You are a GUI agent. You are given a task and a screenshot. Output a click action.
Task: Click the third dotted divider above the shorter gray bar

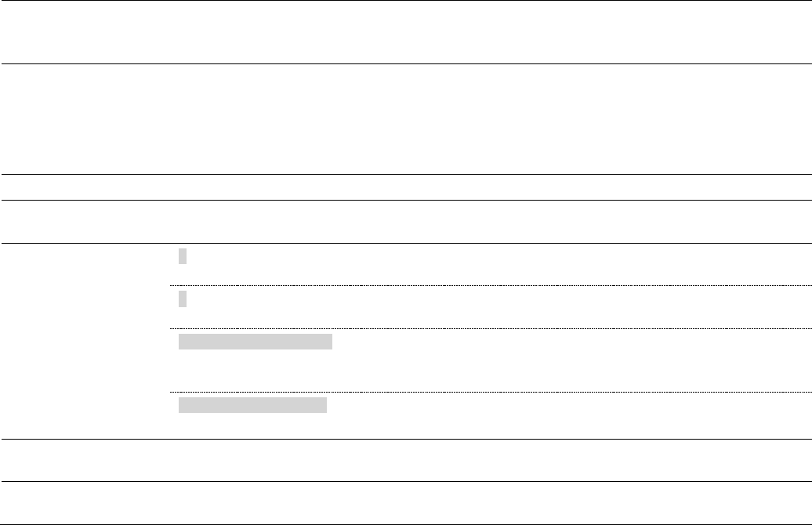pos(491,392)
